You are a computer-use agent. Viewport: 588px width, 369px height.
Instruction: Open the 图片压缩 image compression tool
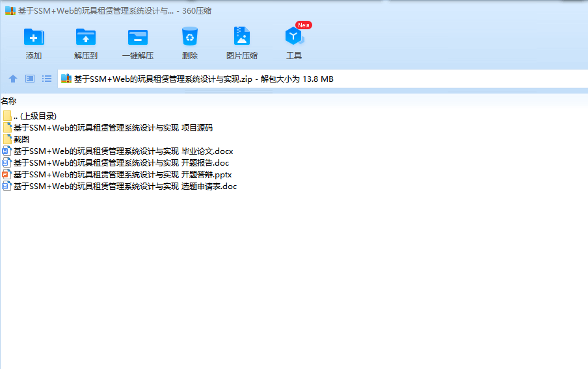point(242,36)
